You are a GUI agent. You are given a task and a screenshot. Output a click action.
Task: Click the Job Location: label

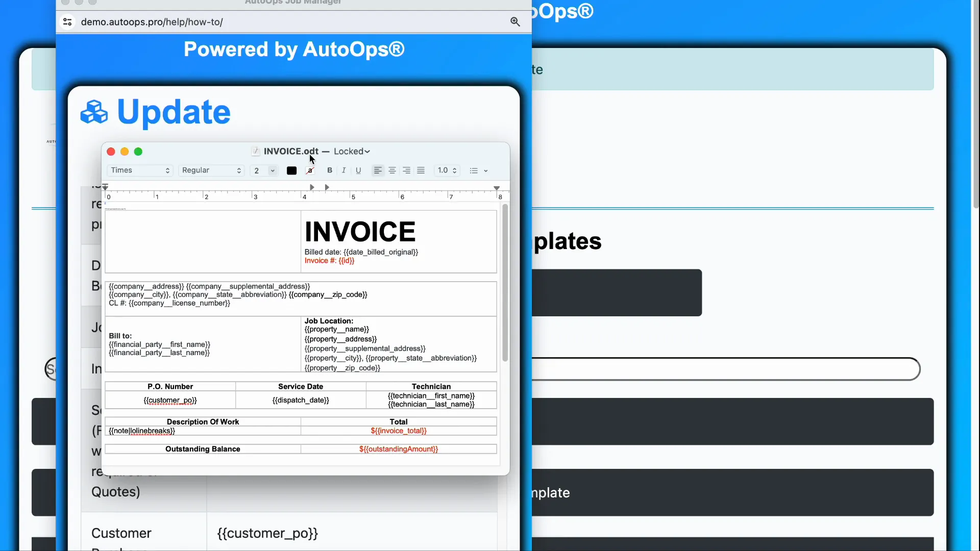click(329, 321)
